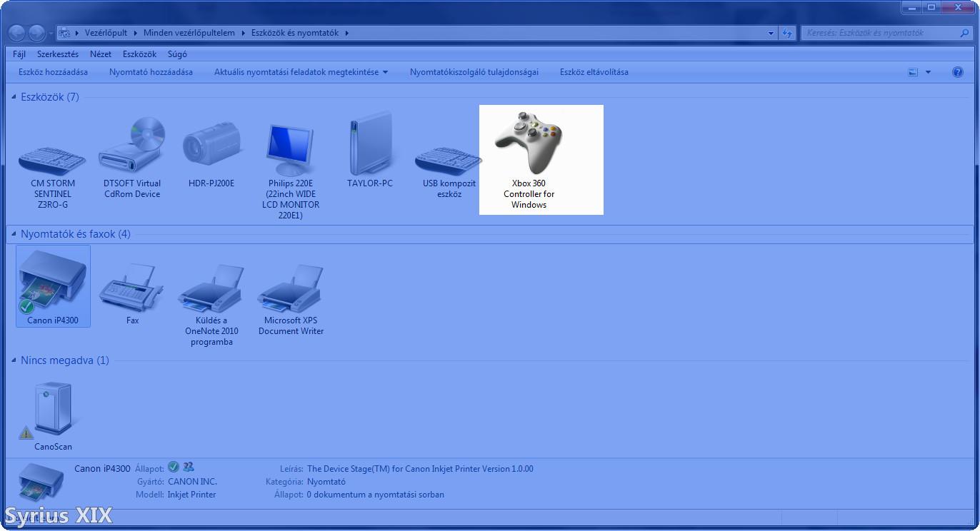Select the Küldés a OneNote 2010 programba printer

[211, 303]
